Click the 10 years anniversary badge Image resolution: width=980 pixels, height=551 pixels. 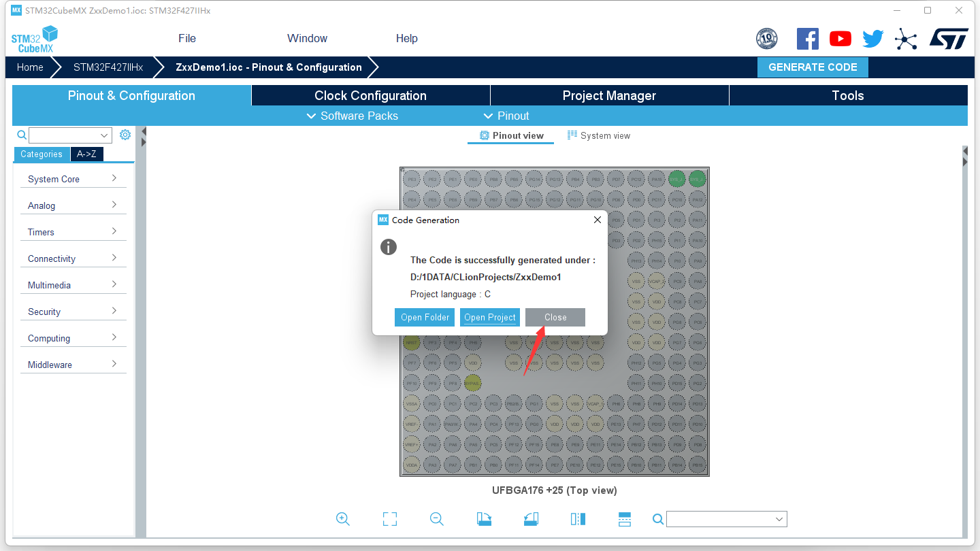(767, 39)
